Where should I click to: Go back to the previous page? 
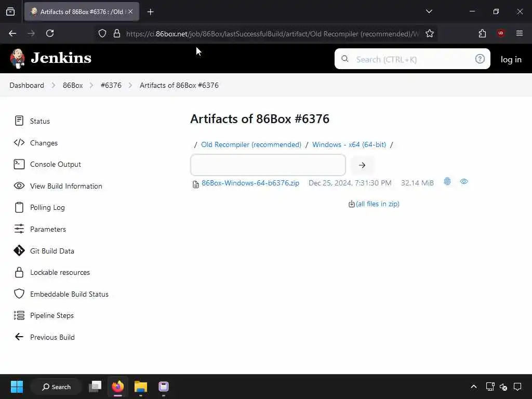click(x=12, y=33)
